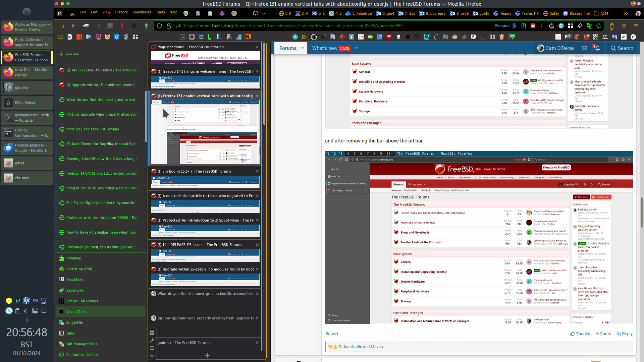
Task: Click the bookmark star in the address bar
Action: [599, 26]
